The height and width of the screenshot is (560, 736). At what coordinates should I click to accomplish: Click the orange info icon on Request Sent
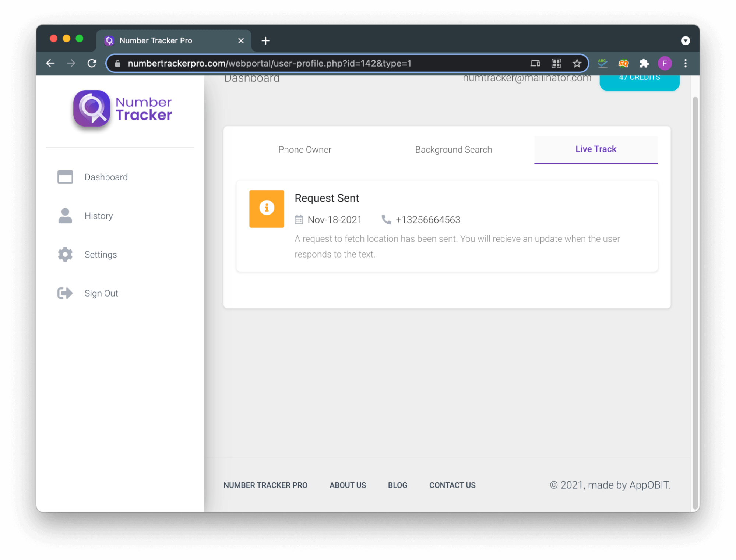(267, 209)
